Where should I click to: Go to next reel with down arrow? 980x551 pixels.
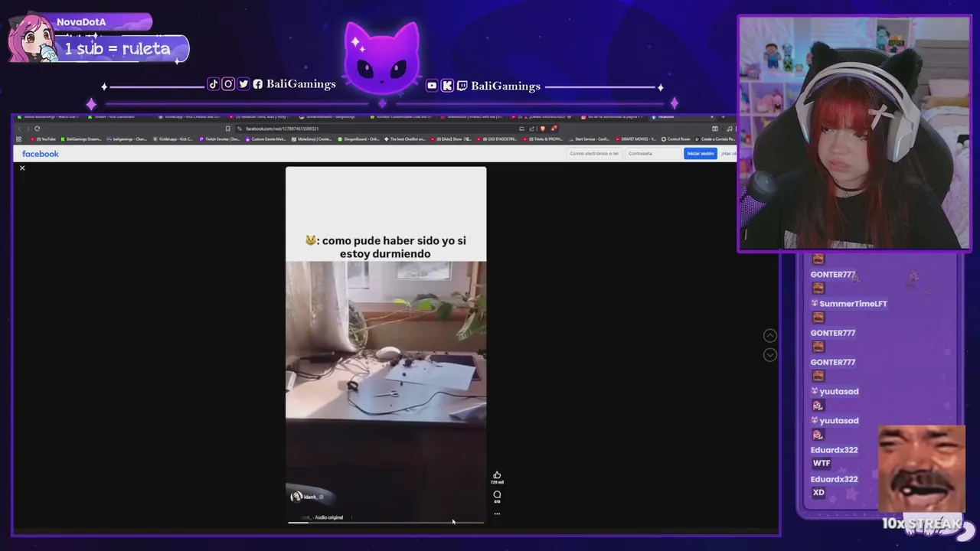770,355
